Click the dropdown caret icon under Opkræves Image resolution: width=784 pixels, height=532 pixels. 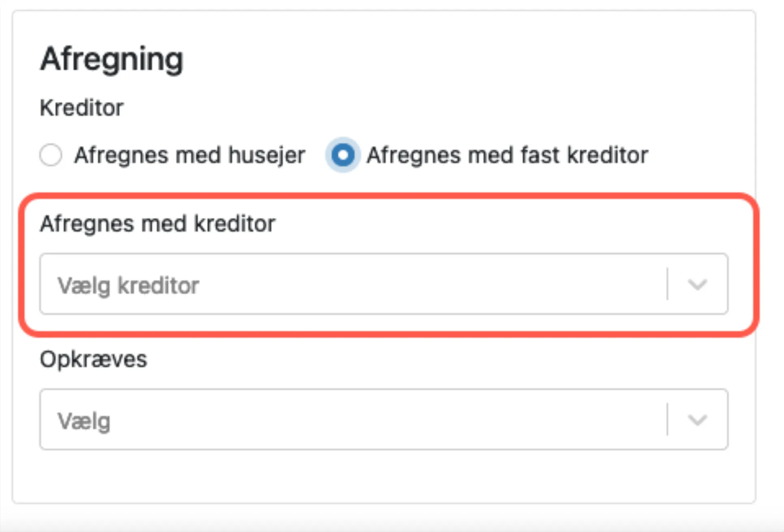[x=697, y=420]
